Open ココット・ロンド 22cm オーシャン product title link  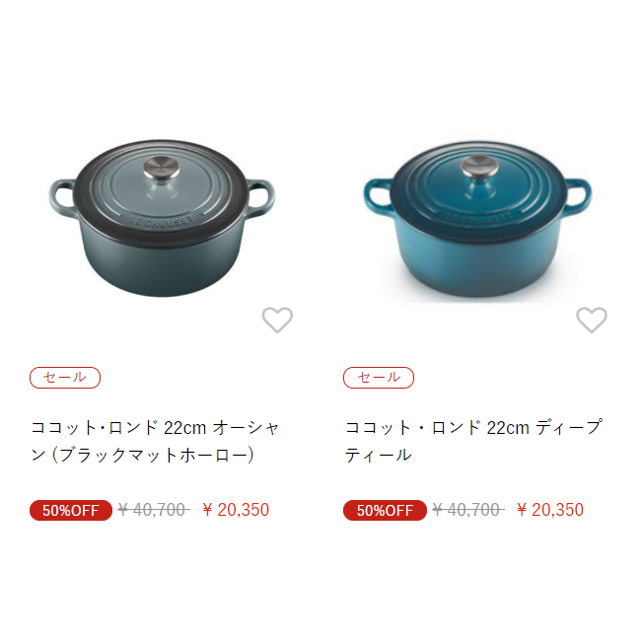click(155, 441)
